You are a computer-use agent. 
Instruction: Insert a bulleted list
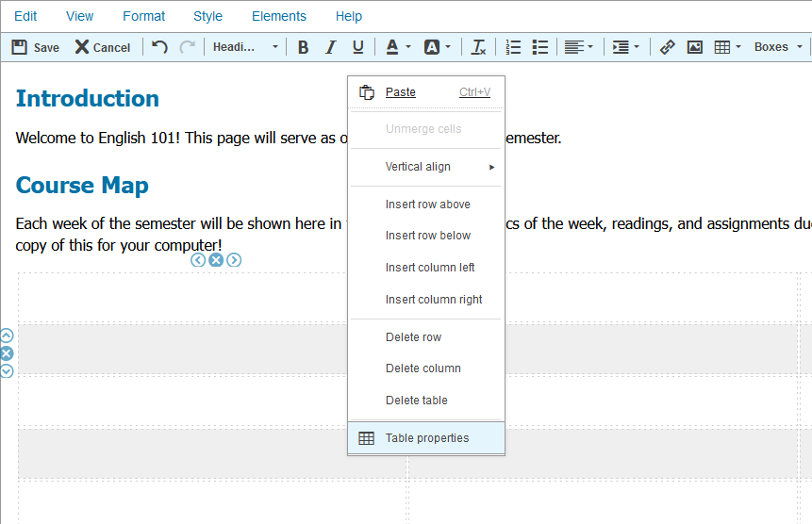(540, 47)
